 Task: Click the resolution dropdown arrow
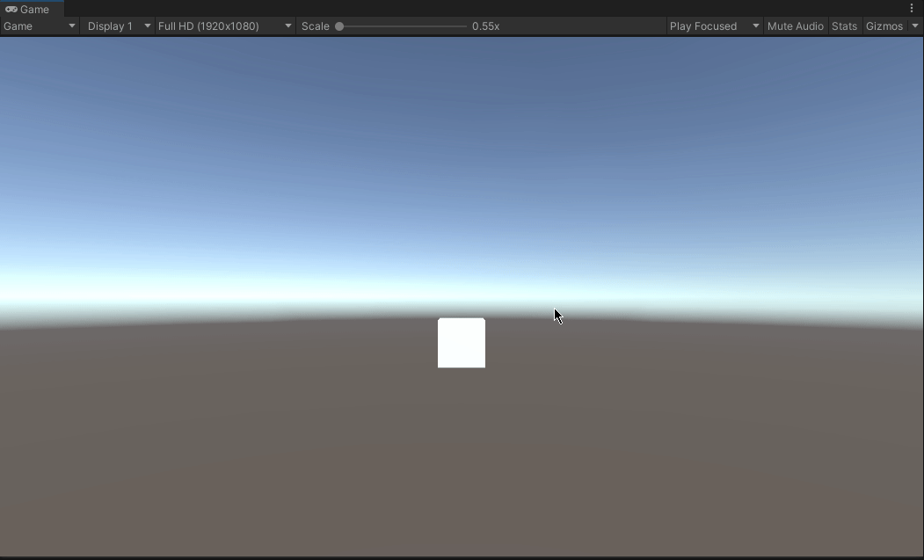tap(287, 25)
